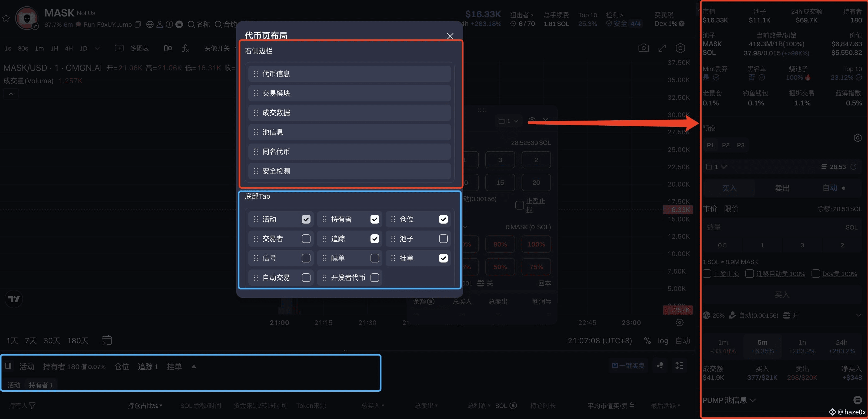Select the 1H chart timeframe

(54, 49)
